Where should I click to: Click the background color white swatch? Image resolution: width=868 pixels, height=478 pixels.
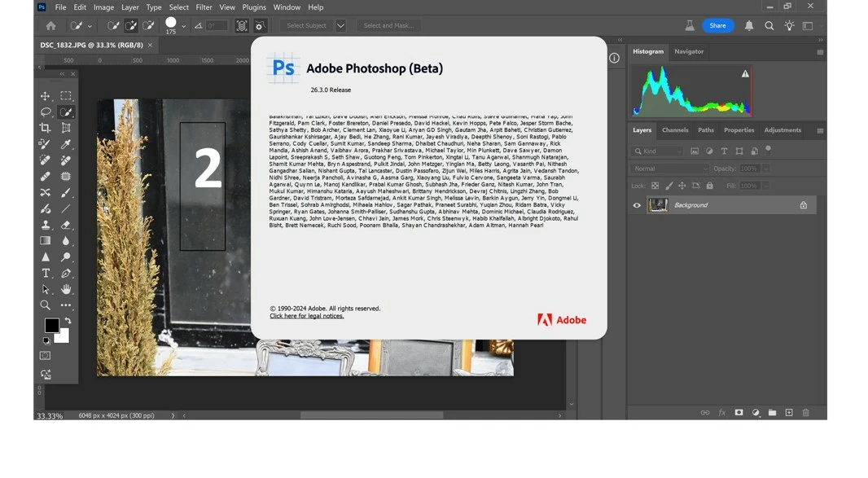64,337
